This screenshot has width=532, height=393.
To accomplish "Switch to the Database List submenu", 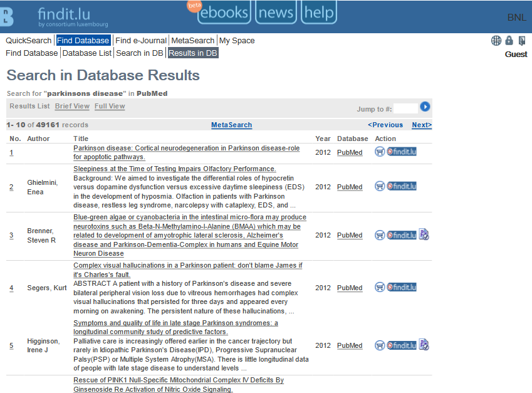I will 87,53.
